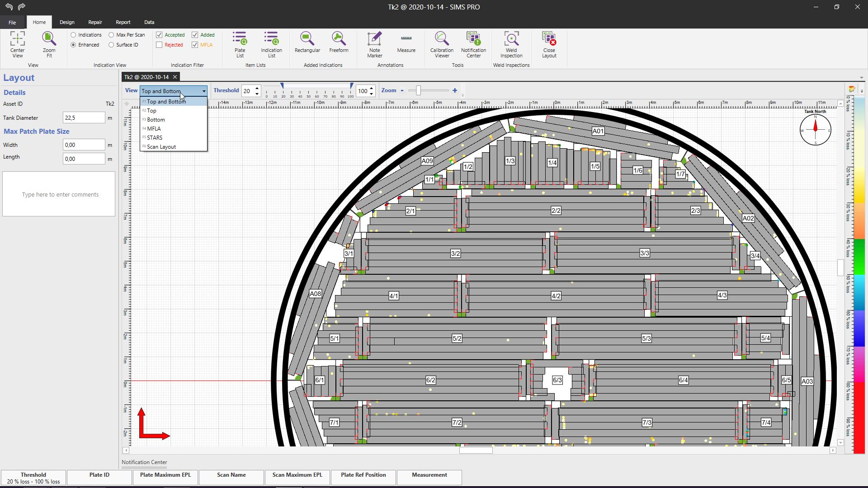Select the Max Per Scan radio button
Viewport: 868px width, 488px height.
tap(111, 35)
